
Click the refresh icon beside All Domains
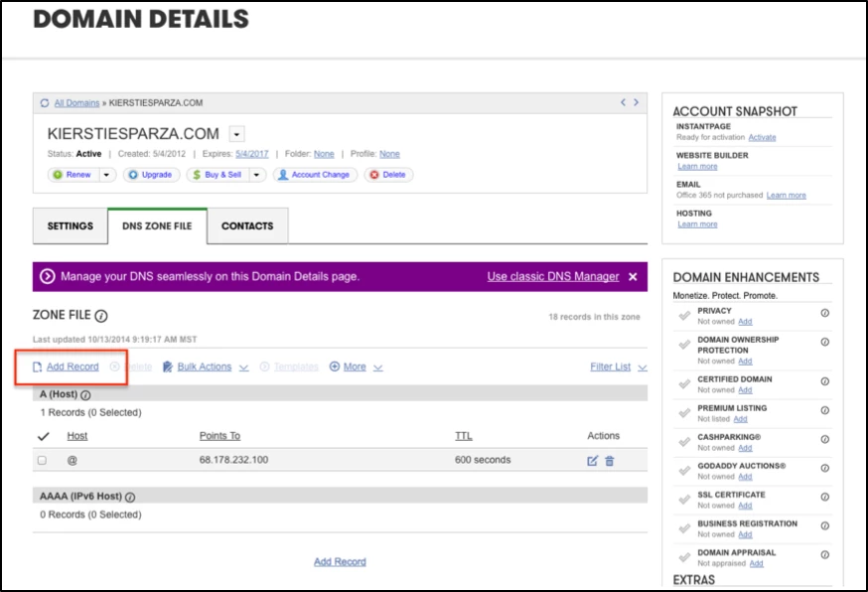45,103
